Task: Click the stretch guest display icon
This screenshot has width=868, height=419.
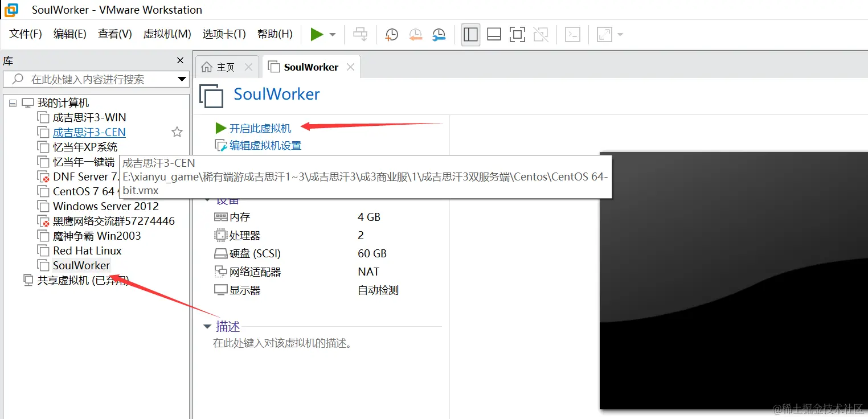Action: [604, 34]
